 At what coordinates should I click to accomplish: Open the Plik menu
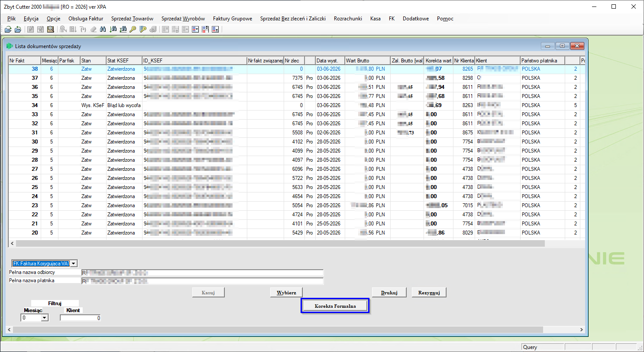pyautogui.click(x=12, y=19)
